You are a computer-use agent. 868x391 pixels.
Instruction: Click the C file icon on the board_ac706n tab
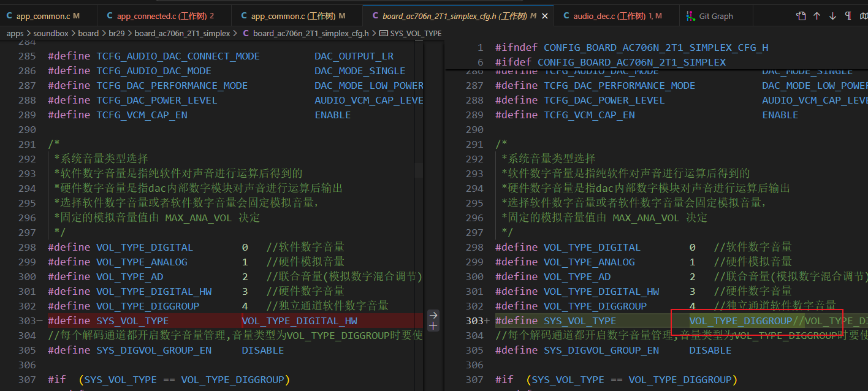(375, 16)
